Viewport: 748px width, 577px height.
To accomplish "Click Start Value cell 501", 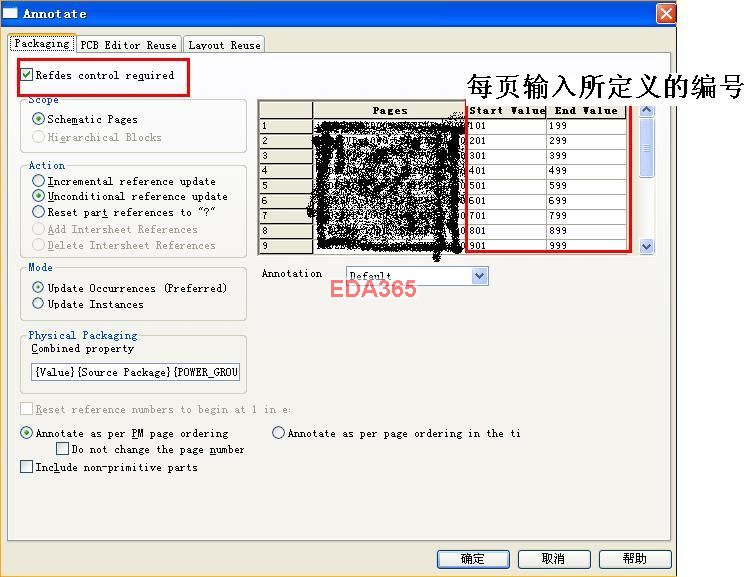I will click(x=507, y=185).
